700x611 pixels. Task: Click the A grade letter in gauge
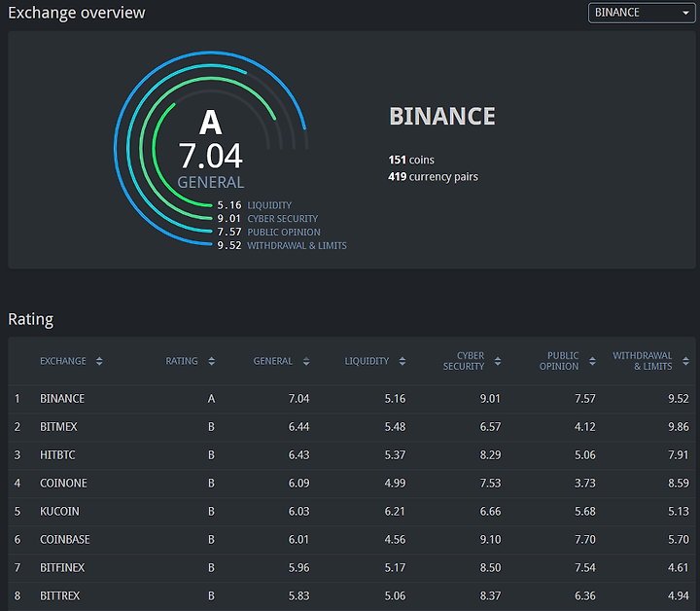point(210,123)
